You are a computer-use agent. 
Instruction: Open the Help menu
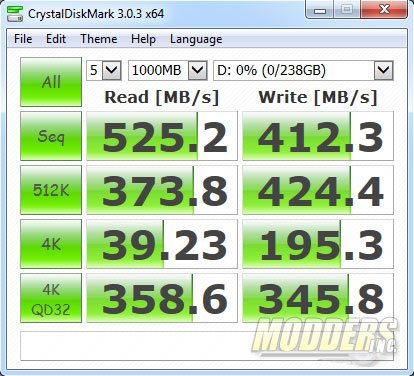tap(143, 39)
